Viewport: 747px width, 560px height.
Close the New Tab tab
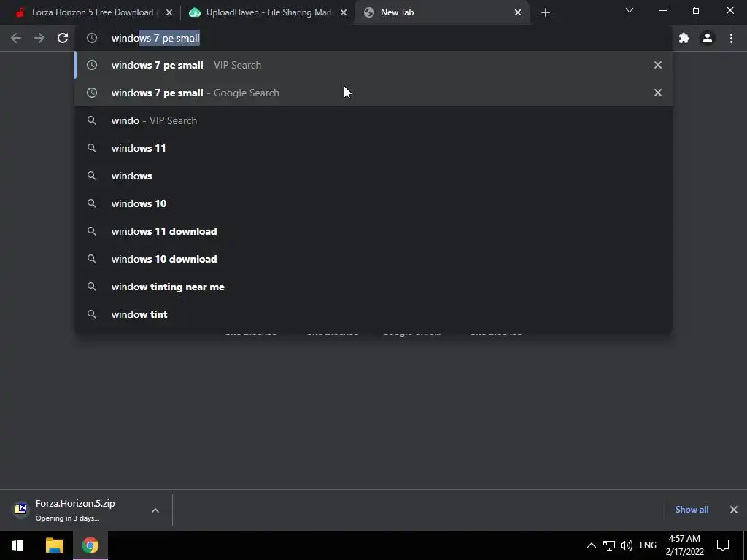[x=518, y=12]
